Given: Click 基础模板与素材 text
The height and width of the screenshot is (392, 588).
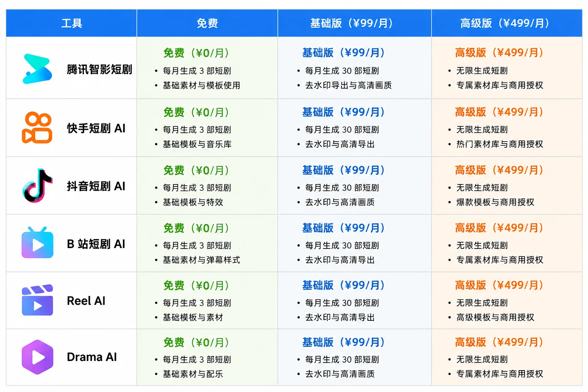Looking at the screenshot, I should click(193, 317).
